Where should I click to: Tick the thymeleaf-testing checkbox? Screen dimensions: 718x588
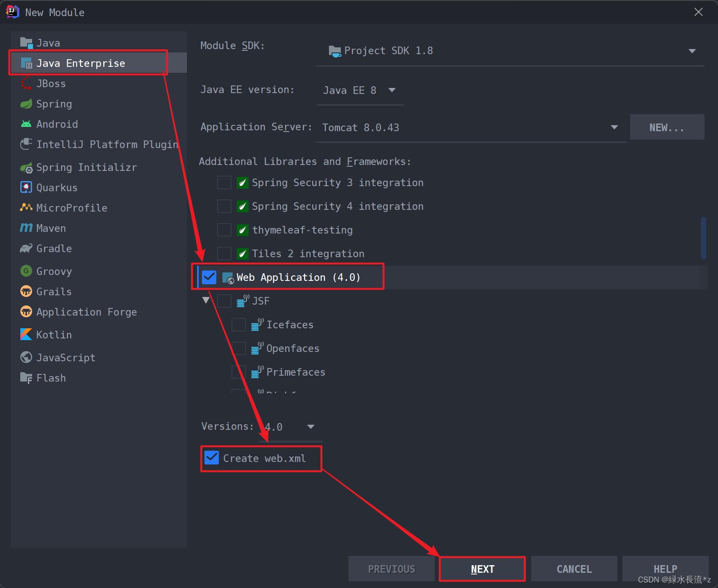click(x=224, y=230)
